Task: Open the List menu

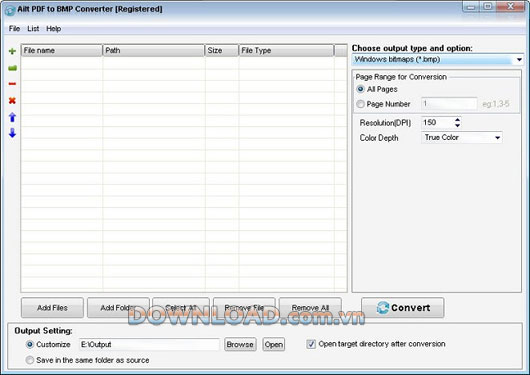Action: coord(33,29)
